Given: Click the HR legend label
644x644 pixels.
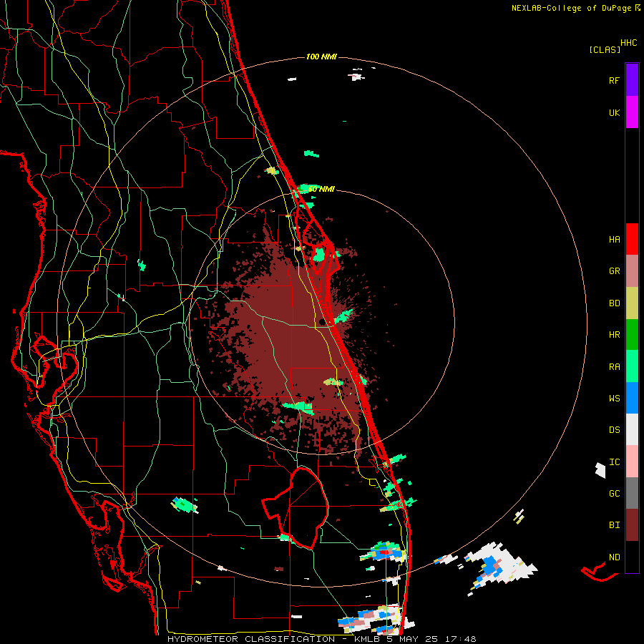Looking at the screenshot, I should pyautogui.click(x=614, y=335).
